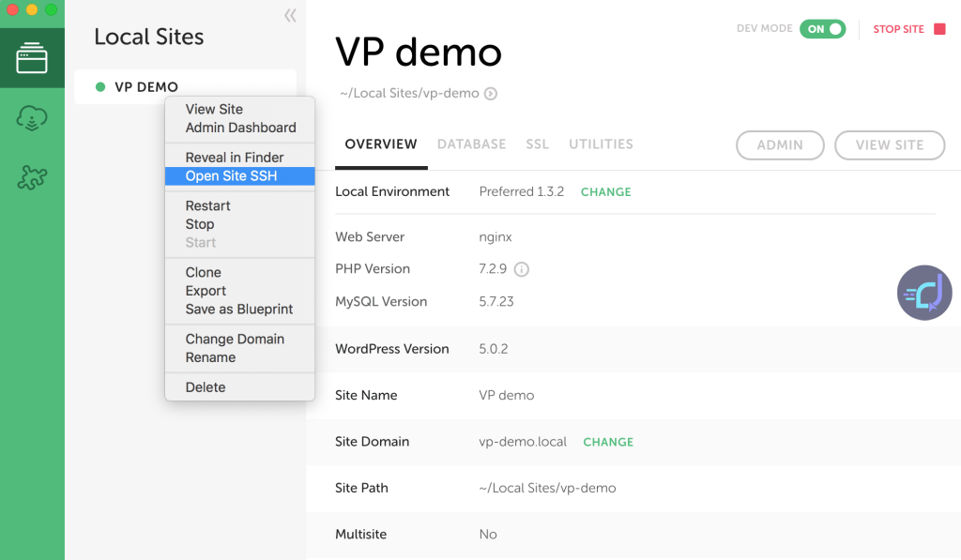Viewport: 961px width, 560px height.
Task: Click the red stop square icon
Action: coord(939,29)
